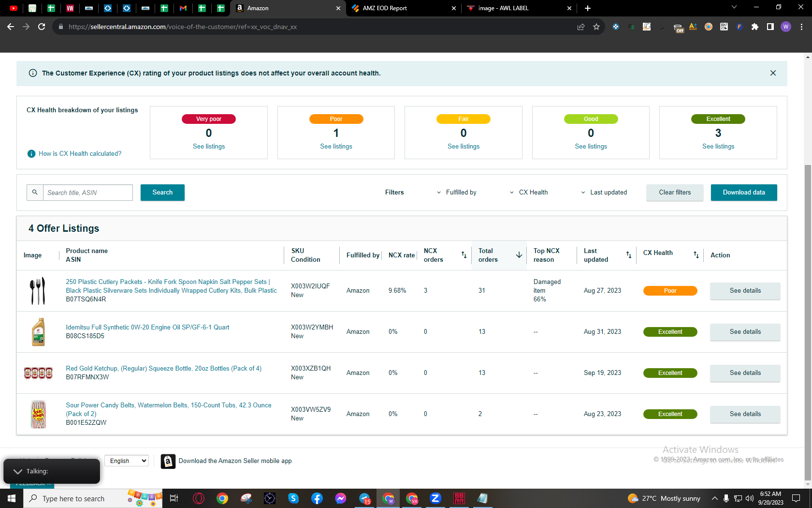Show hidden system tray icons
The height and width of the screenshot is (508, 812).
click(x=714, y=498)
